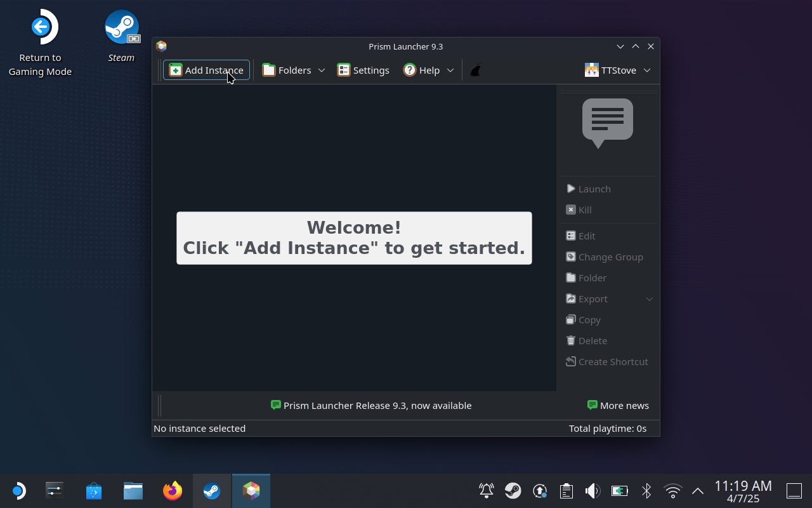Open the Dolphin file manager taskbar icon
812x508 pixels.
click(x=133, y=491)
